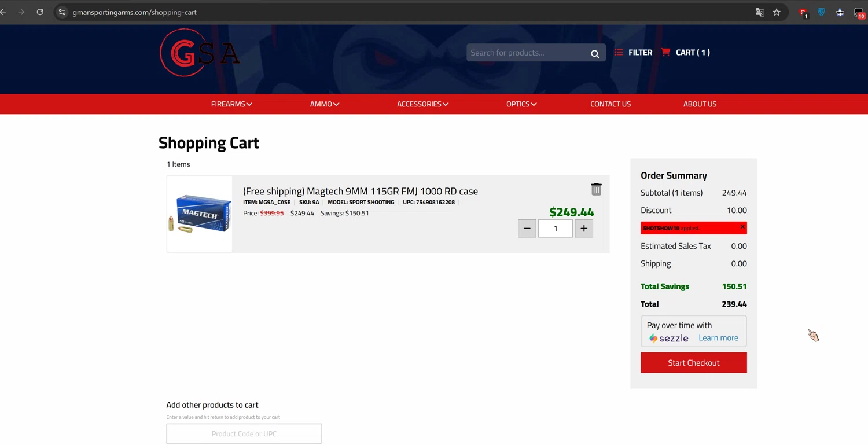The image size is (868, 445).
Task: Click the "SKU: 9A" label
Action: click(309, 203)
